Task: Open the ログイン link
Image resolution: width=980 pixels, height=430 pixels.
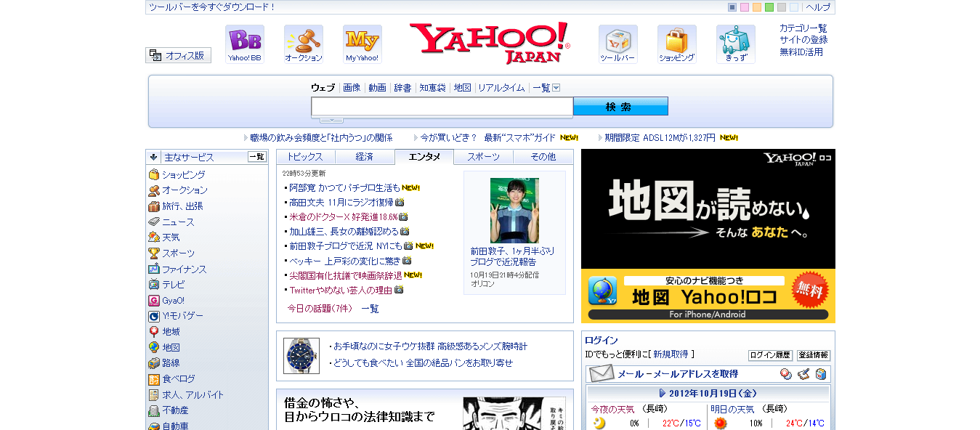Action: [602, 340]
